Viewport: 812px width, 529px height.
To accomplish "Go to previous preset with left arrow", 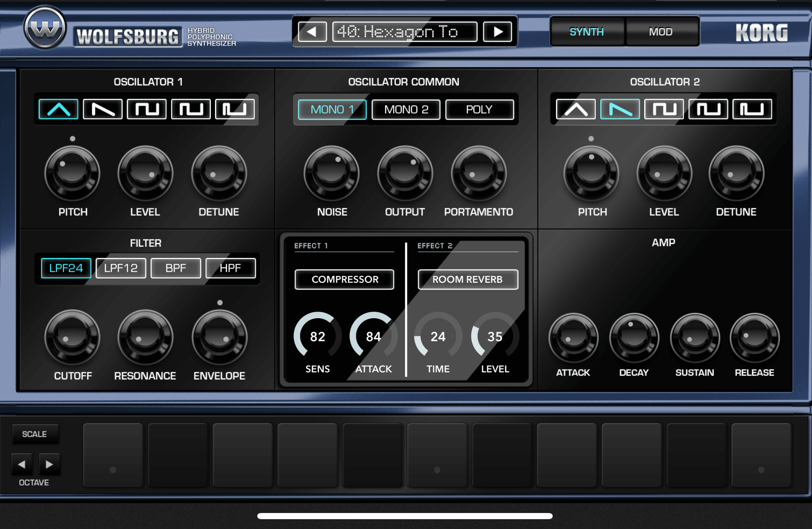I will [312, 32].
